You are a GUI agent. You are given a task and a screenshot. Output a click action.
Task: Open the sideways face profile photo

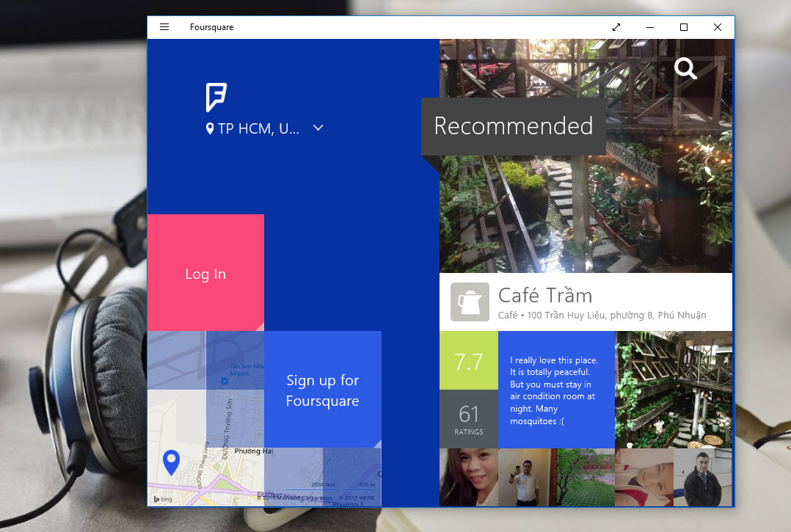coord(644,478)
